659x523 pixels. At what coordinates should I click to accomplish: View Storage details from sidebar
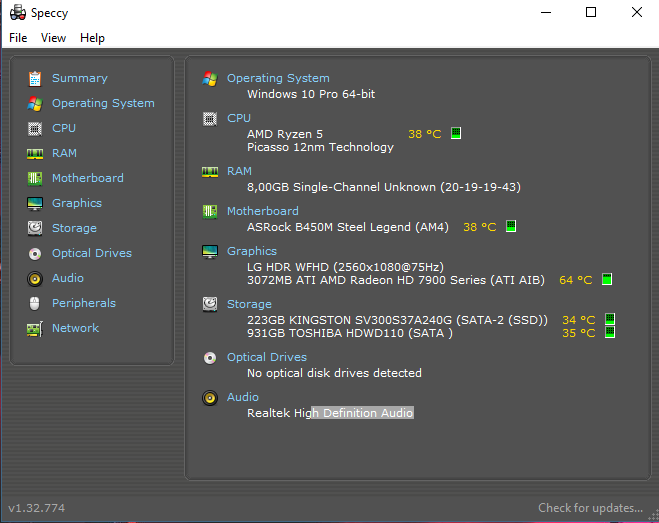pos(74,228)
